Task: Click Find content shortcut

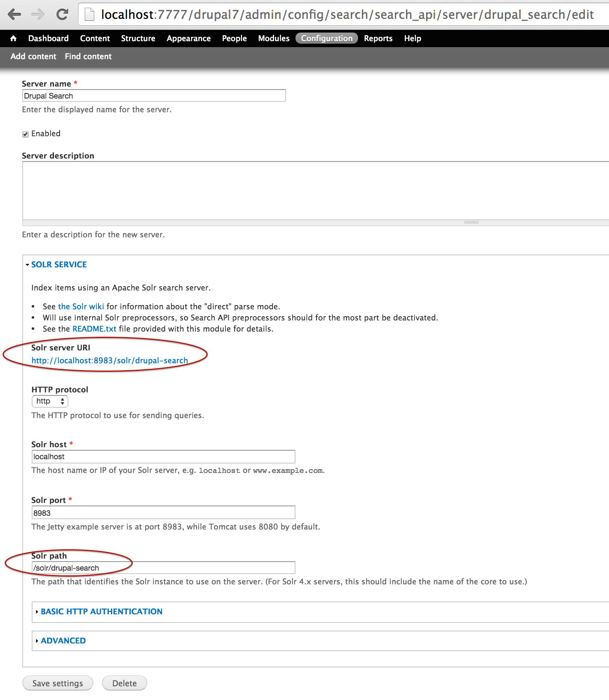Action: (88, 56)
